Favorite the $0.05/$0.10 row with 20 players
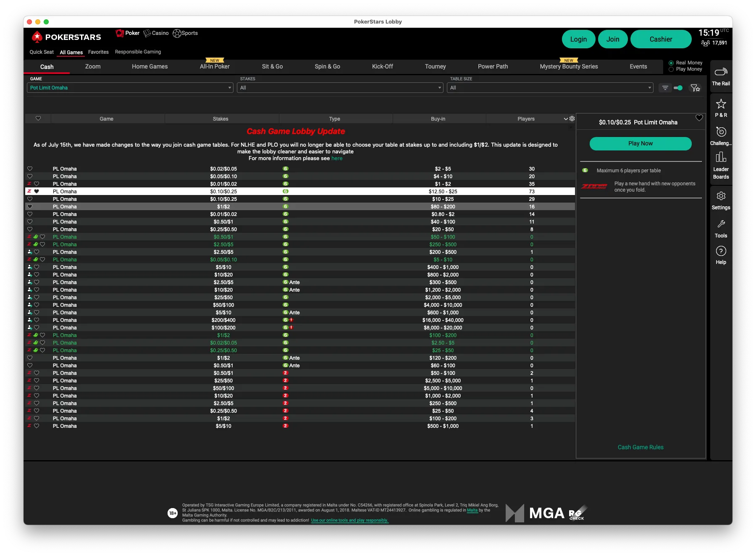 (x=30, y=177)
